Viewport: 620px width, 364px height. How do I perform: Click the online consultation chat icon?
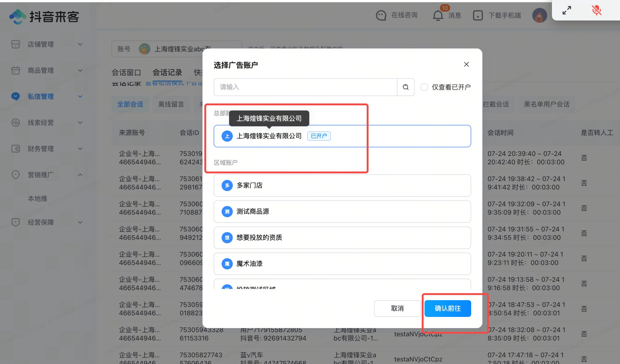click(x=381, y=15)
